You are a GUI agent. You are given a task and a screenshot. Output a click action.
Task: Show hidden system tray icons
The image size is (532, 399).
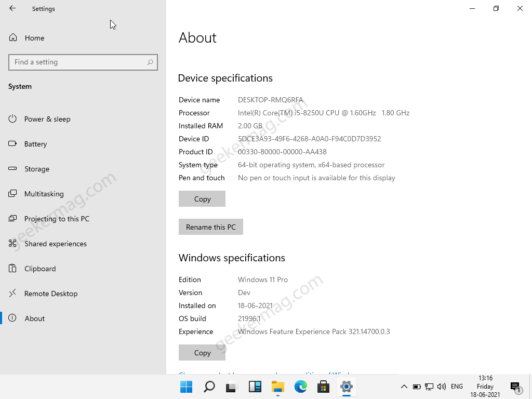click(404, 387)
